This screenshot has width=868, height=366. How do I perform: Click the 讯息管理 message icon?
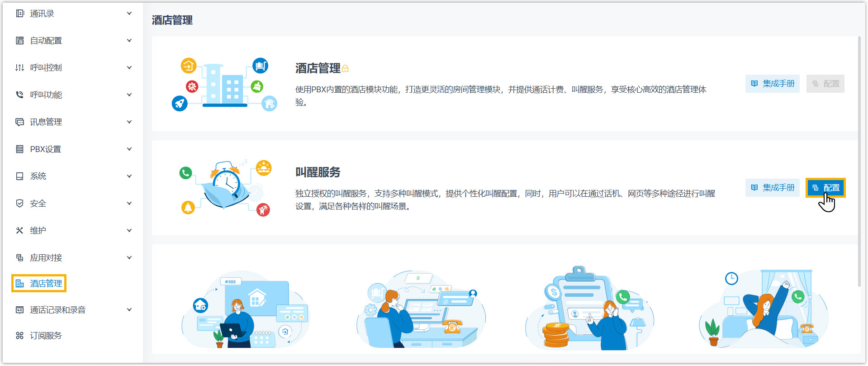19,122
